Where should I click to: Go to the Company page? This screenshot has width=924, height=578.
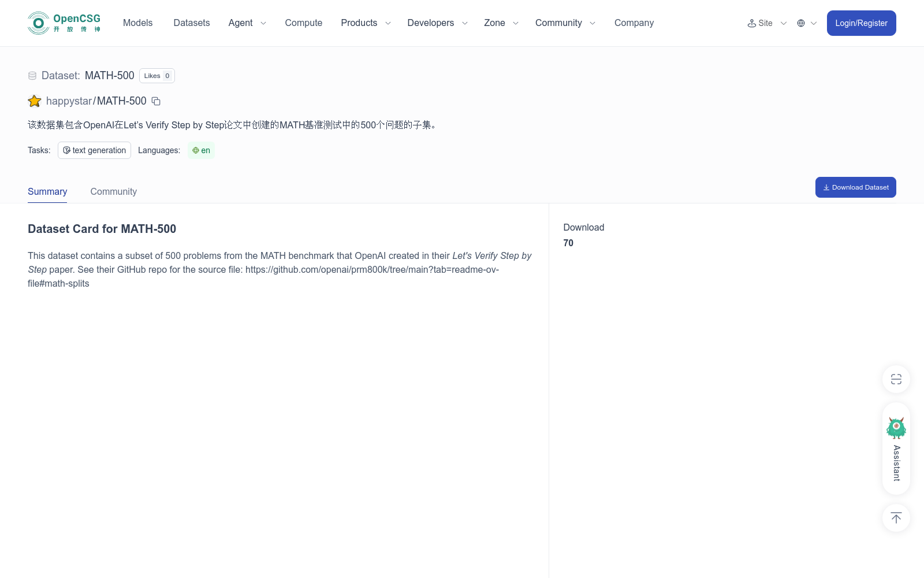click(x=634, y=23)
